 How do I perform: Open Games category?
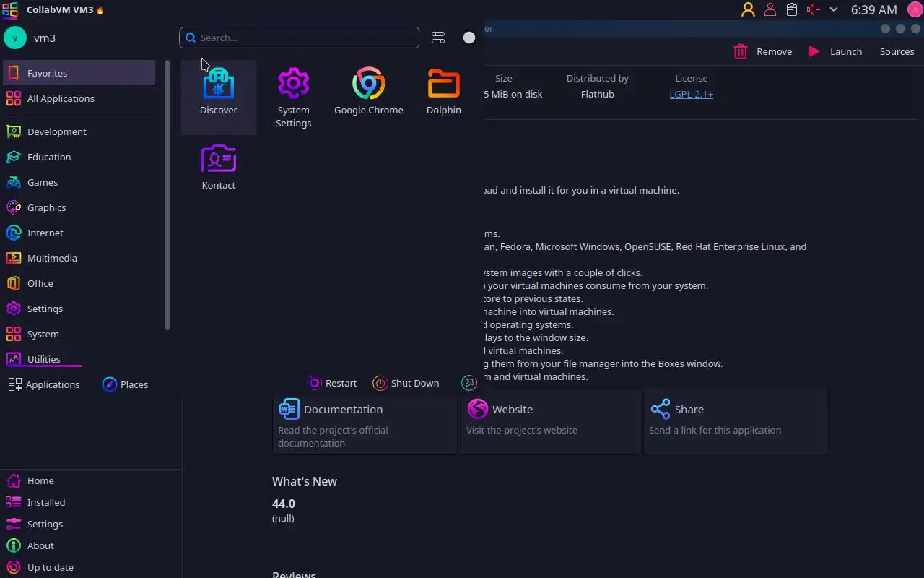[79, 182]
